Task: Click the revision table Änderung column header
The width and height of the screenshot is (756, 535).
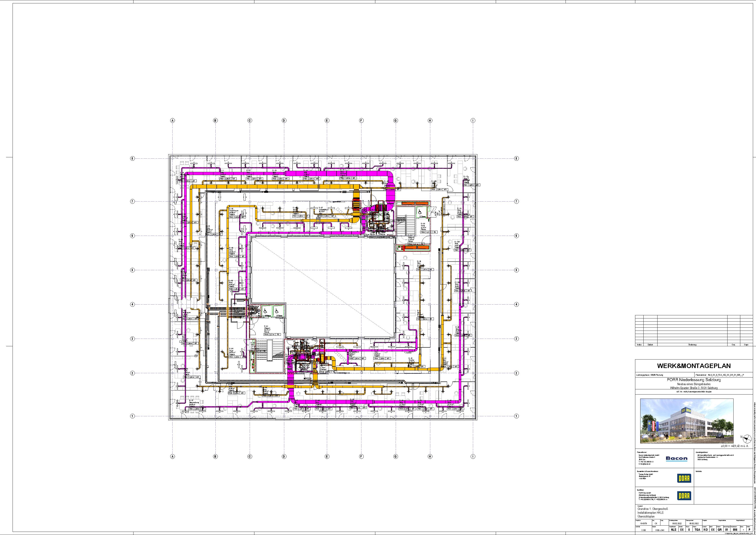Action: [692, 345]
